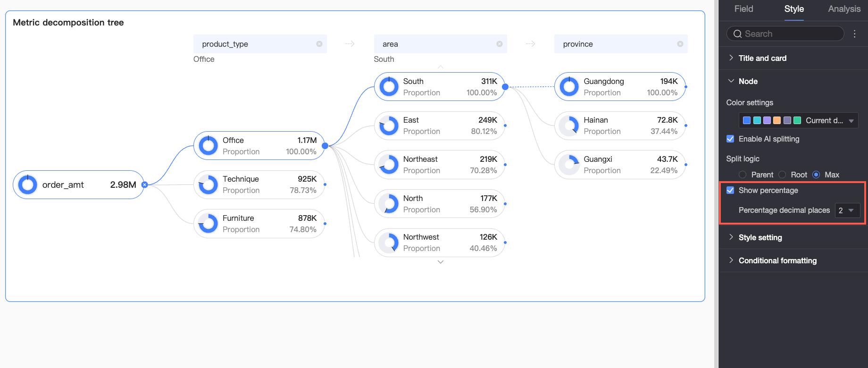Click the Metric decomposition tree title
The image size is (868, 368).
coord(68,23)
